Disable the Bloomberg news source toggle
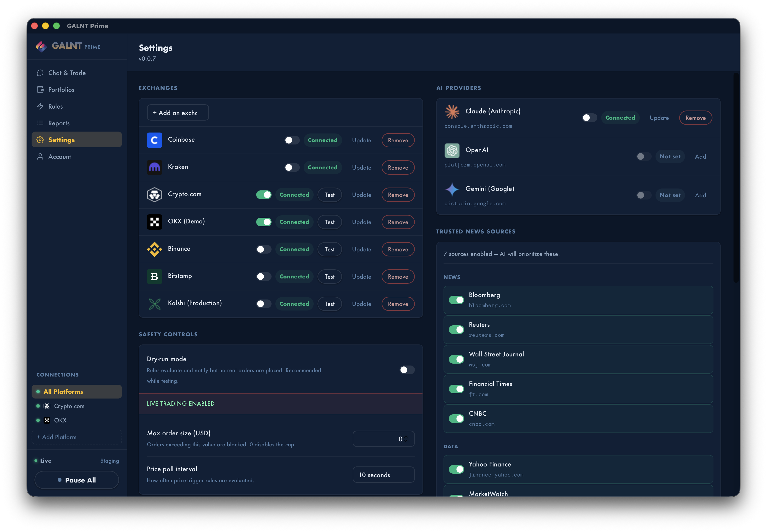The height and width of the screenshot is (532, 767). coord(456,300)
